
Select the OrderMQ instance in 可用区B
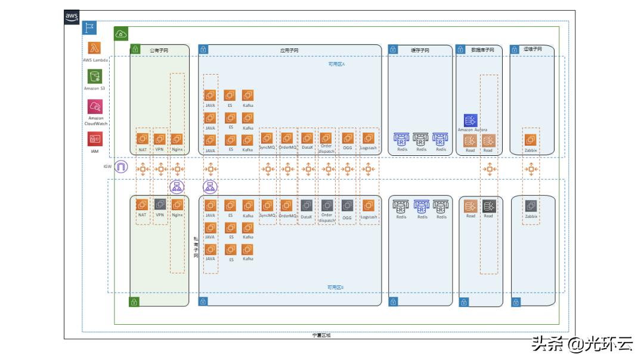pyautogui.click(x=287, y=205)
